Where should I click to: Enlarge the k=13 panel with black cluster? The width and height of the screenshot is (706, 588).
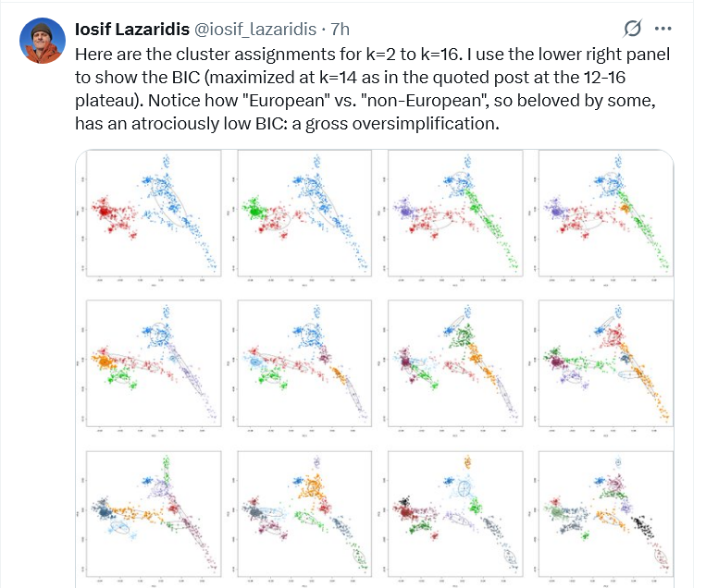601,513
